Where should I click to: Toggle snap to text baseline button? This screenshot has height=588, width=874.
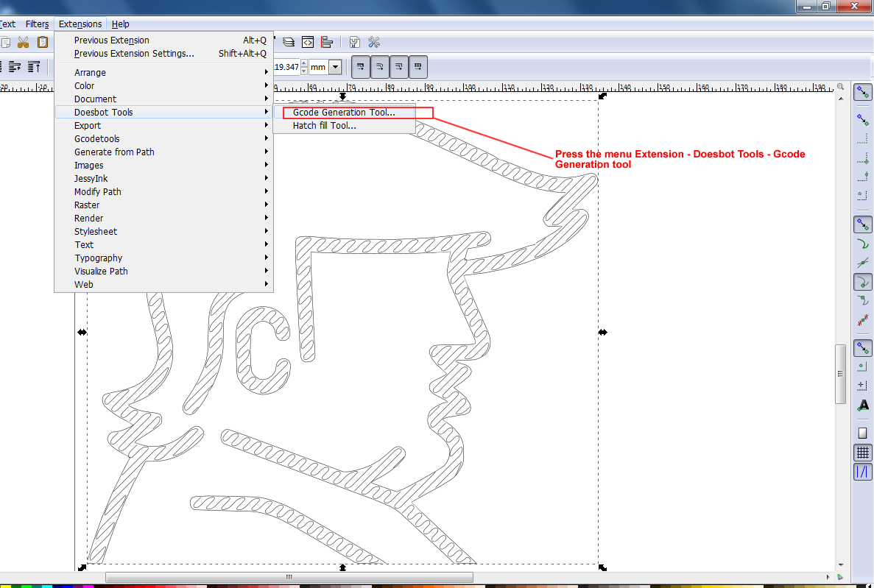862,405
